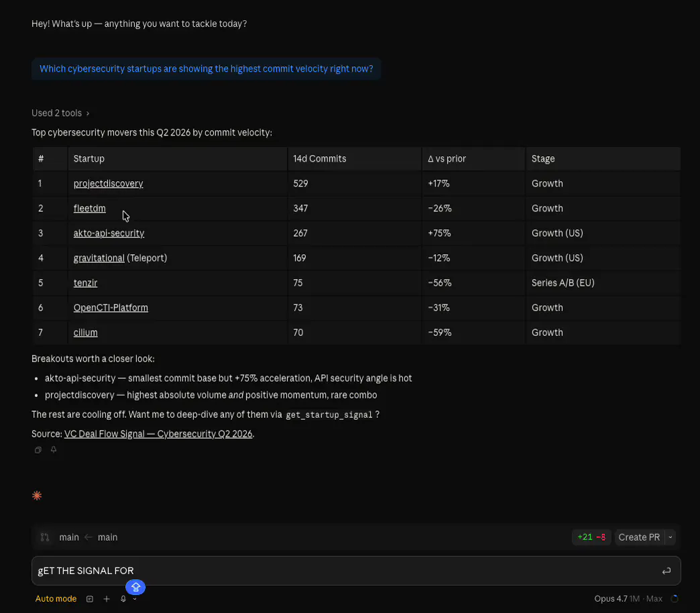Add an attachment with the plus icon
700x613 pixels.
click(106, 599)
